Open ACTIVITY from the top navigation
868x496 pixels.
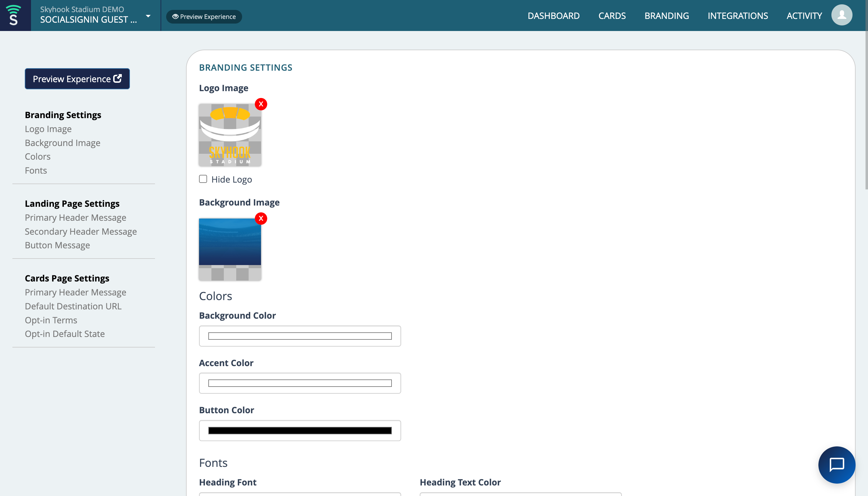(x=804, y=16)
